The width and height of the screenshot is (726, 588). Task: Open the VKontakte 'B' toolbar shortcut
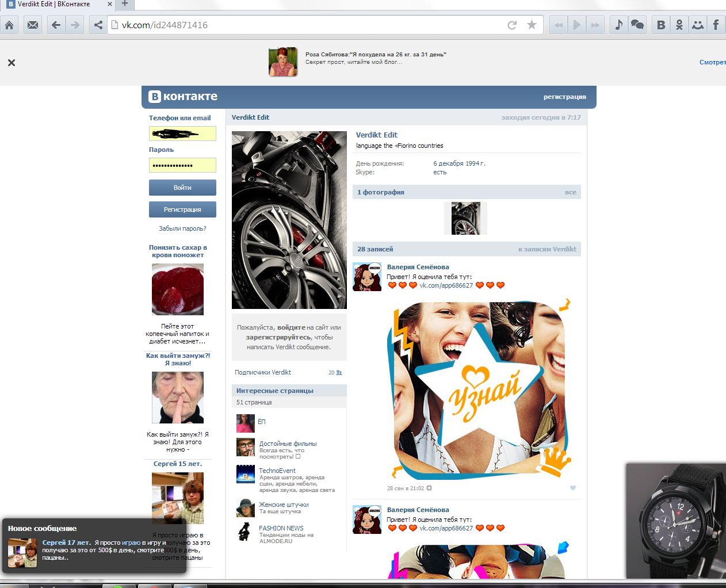(661, 25)
